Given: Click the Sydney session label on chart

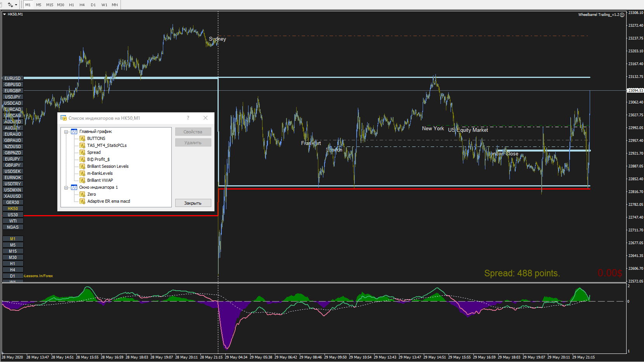Looking at the screenshot, I should click(x=218, y=39).
